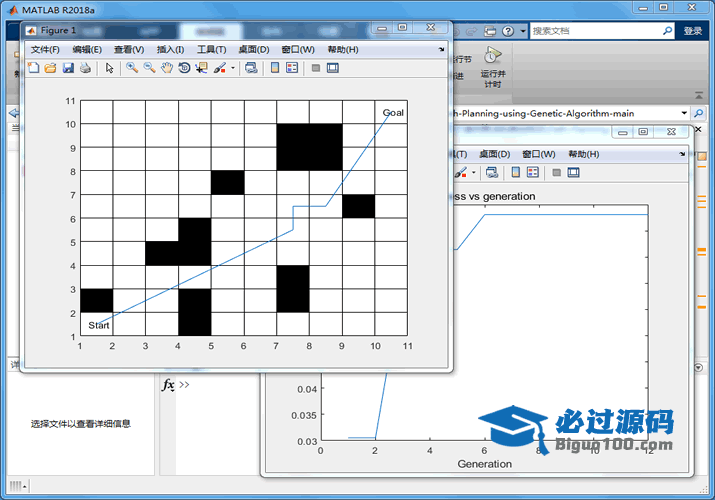715x500 pixels.
Task: Click the Generation axis label
Action: click(484, 464)
